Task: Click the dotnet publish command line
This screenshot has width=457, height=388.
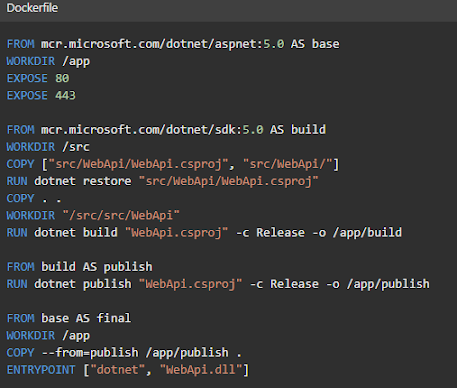Action: [x=218, y=284]
